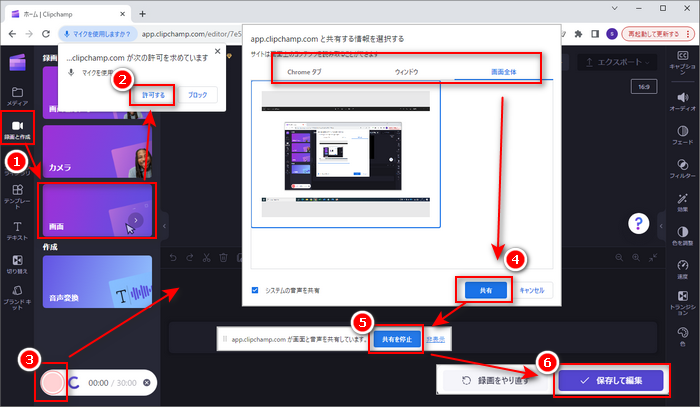
Task: Open the キャプション panel on right
Action: [x=682, y=64]
